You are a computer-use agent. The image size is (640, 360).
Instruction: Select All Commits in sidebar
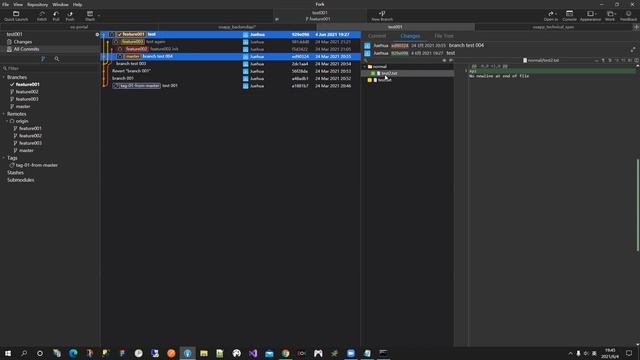tap(26, 49)
